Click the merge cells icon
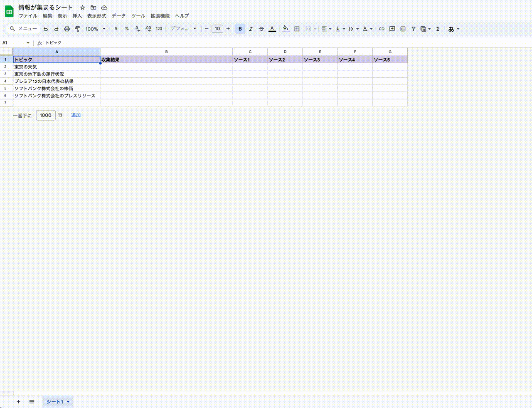The image size is (532, 408). pos(308,29)
